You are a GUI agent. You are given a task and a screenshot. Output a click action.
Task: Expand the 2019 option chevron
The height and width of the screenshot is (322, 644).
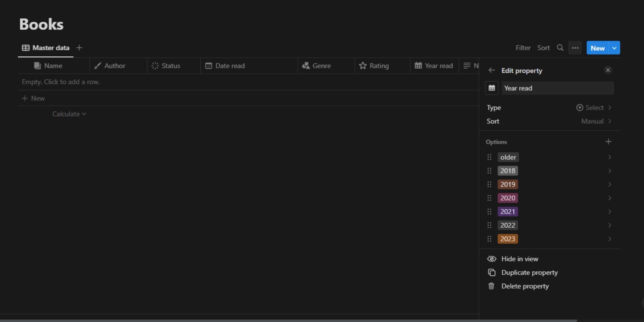click(x=609, y=184)
